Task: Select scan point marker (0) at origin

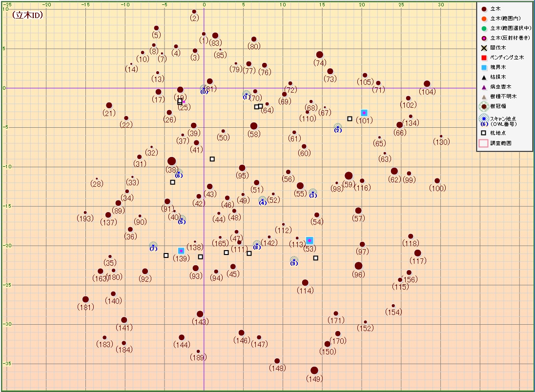Action: [x=204, y=89]
